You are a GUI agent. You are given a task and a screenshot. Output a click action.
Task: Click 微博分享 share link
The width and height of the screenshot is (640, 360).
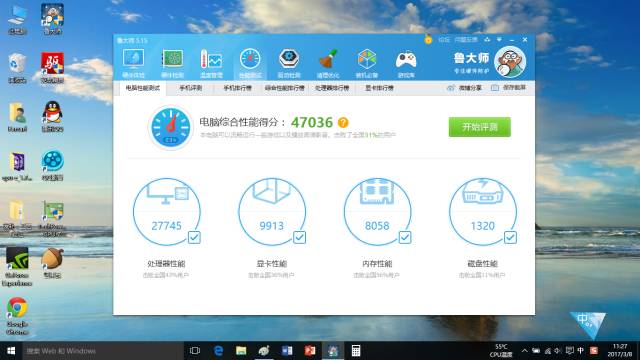464,88
